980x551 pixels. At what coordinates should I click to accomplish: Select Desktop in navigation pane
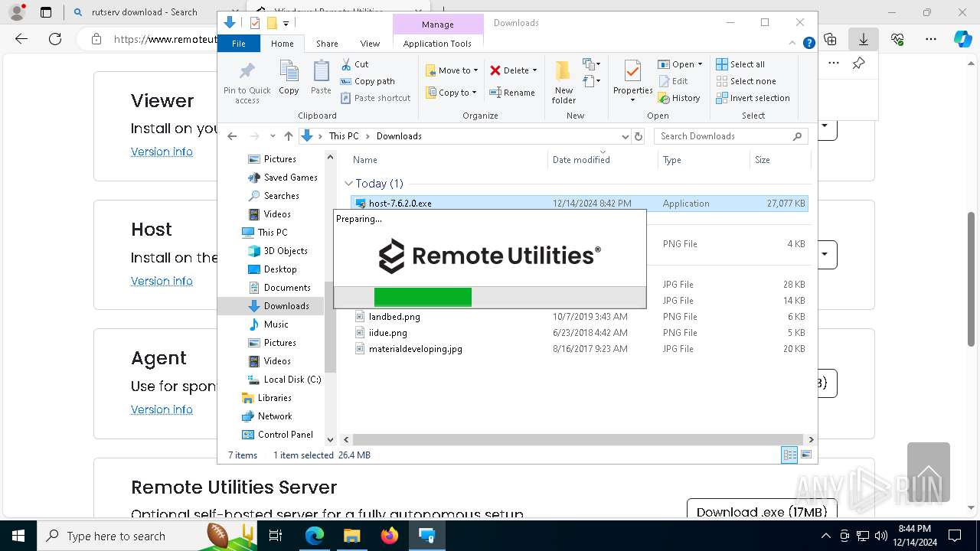tap(280, 269)
